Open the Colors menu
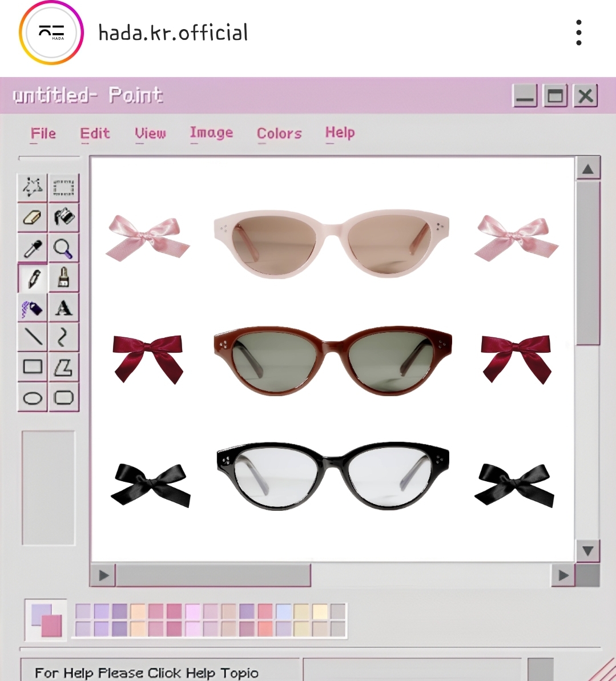This screenshot has height=681, width=616. point(279,134)
